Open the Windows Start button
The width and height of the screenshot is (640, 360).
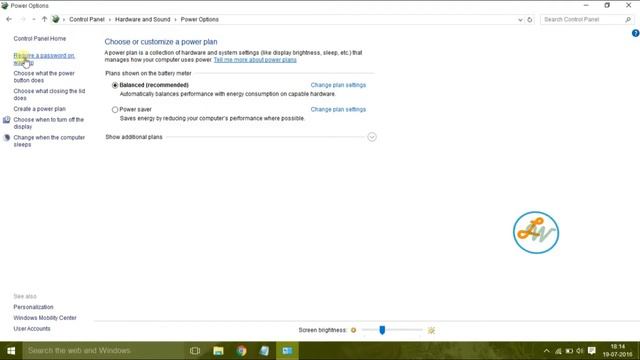click(11, 351)
